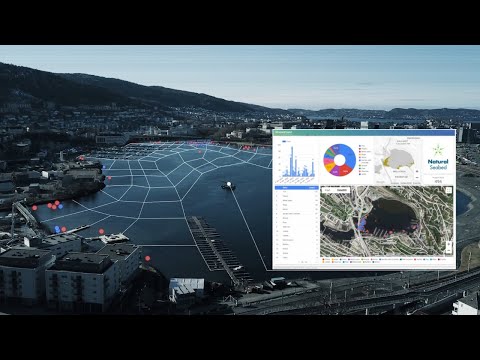The image size is (480, 360).
Task: Select the first row in the table
Action: [296, 192]
